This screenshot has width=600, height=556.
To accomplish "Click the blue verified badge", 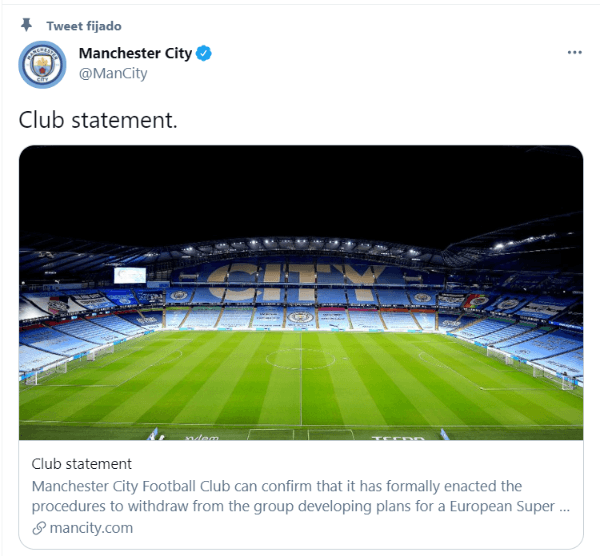I will 204,54.
